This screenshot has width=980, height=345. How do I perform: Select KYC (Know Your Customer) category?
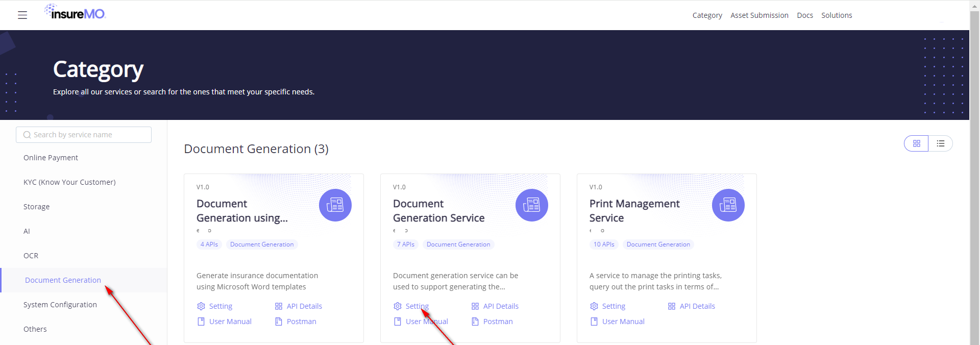click(69, 182)
